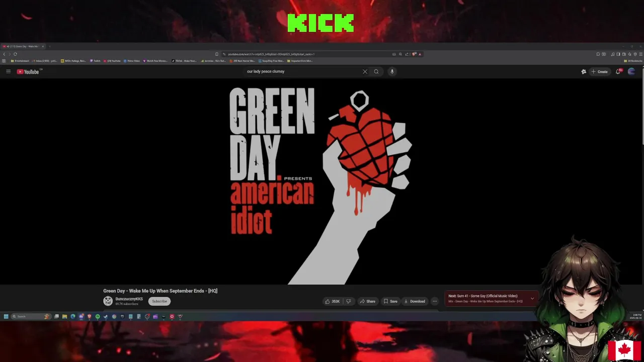Like the video with thumbs up

click(332, 301)
